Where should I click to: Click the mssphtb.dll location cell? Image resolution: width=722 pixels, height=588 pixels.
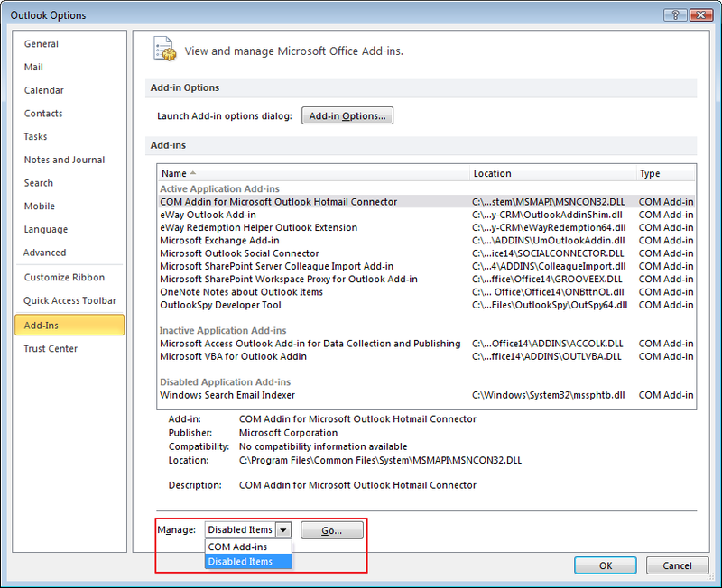click(x=549, y=395)
